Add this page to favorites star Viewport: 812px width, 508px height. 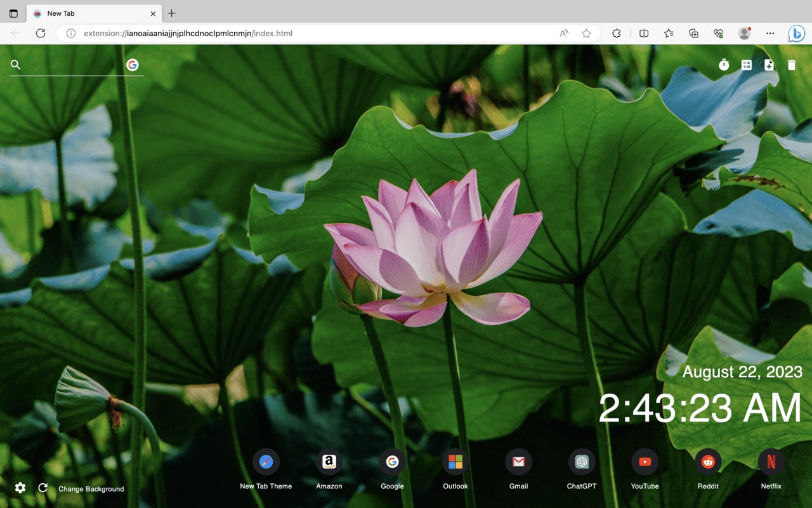tap(587, 33)
